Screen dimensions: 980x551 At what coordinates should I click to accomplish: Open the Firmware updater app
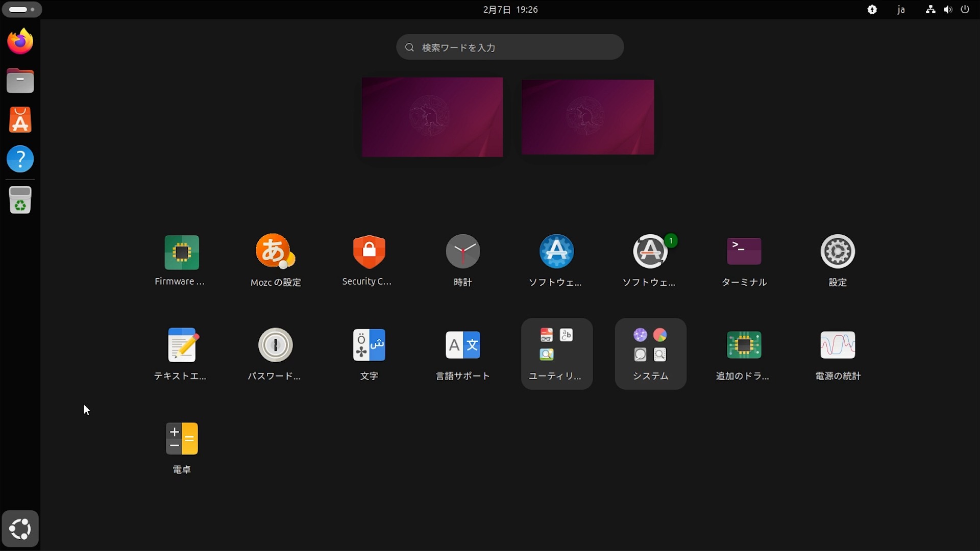(x=182, y=253)
